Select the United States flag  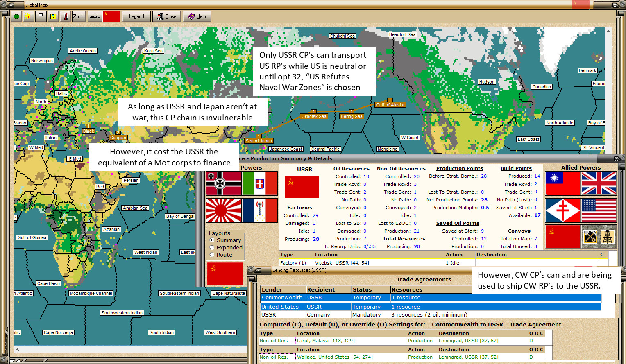coord(599,210)
